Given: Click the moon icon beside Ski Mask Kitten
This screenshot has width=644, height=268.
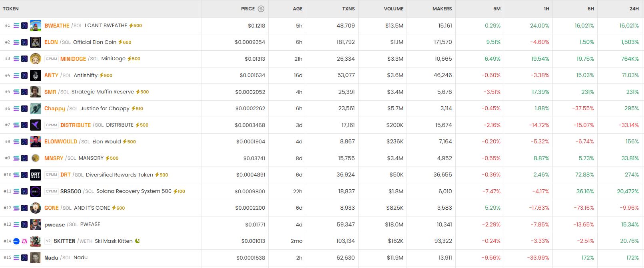Looking at the screenshot, I should 138,241.
